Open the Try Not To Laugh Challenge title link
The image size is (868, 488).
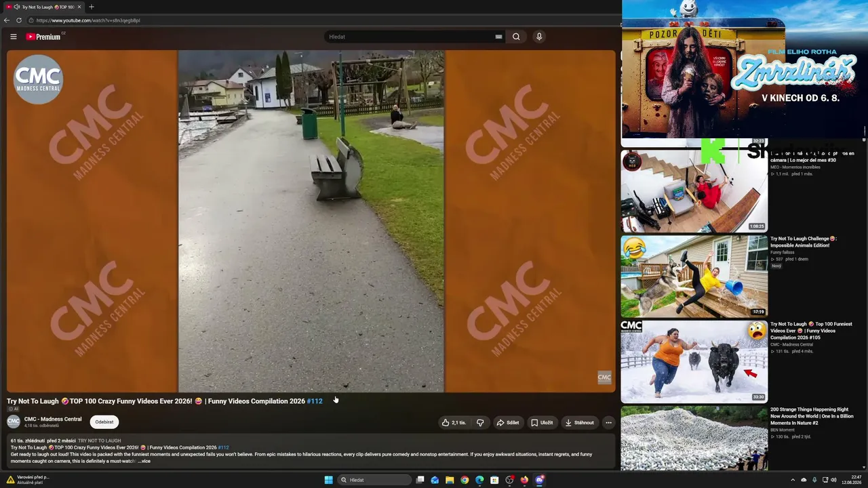804,242
